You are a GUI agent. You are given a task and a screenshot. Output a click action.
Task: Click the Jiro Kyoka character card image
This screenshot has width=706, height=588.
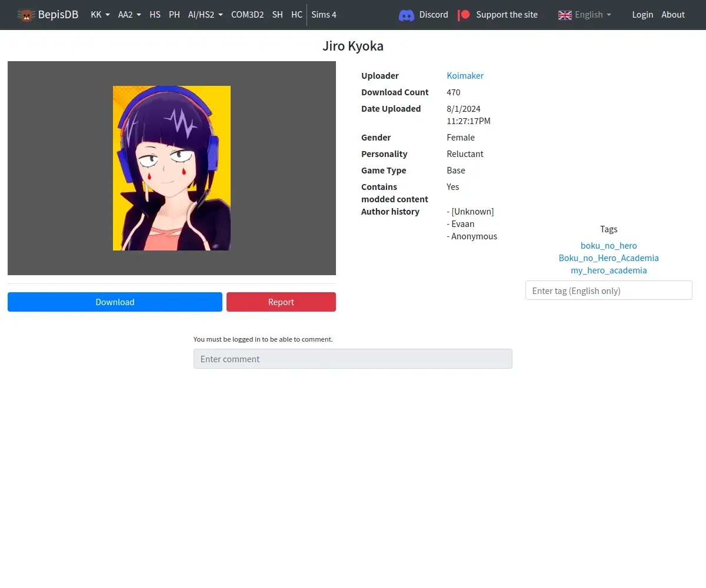pos(172,168)
